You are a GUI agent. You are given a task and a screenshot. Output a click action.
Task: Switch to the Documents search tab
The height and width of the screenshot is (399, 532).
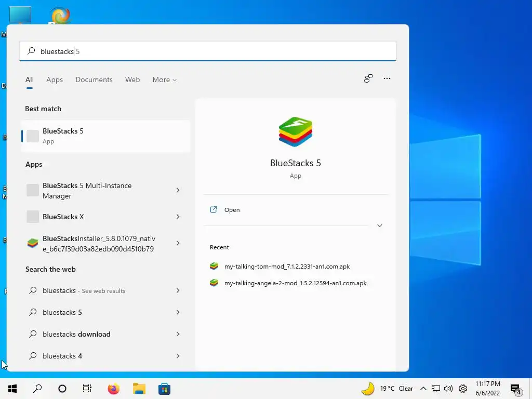94,79
